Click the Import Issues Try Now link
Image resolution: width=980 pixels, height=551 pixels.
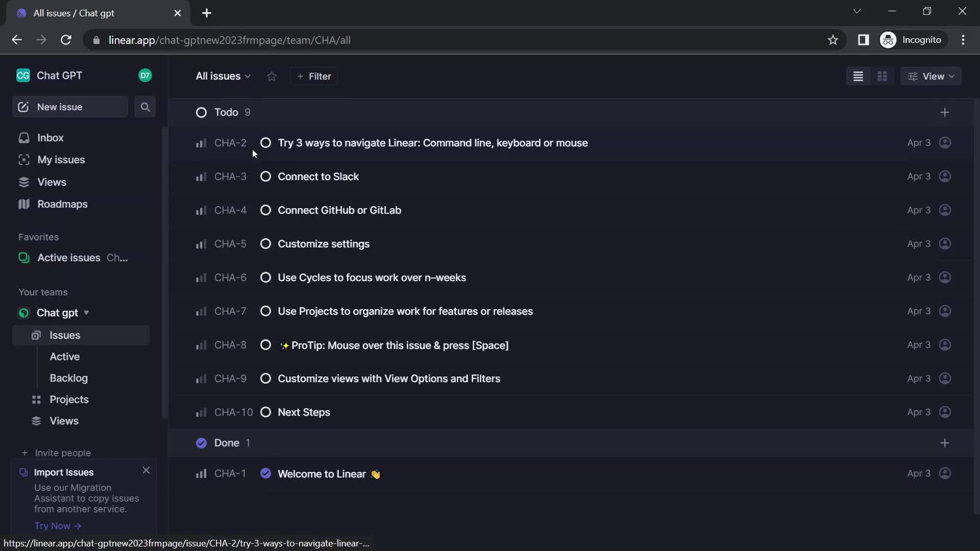pos(54,525)
